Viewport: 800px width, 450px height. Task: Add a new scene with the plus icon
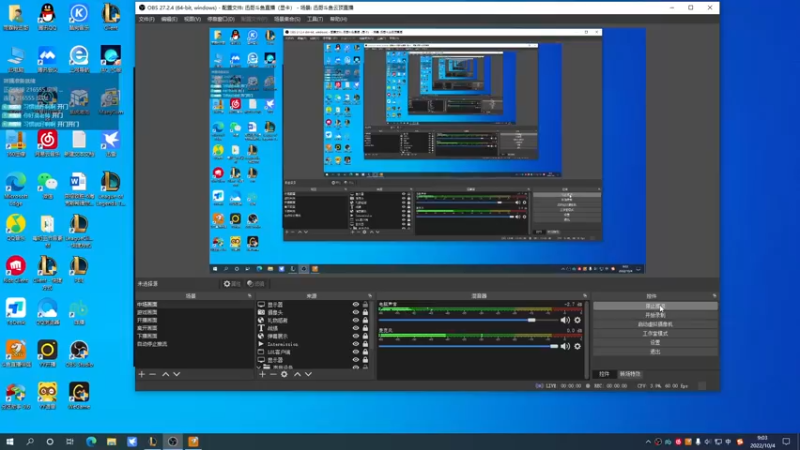tap(142, 374)
